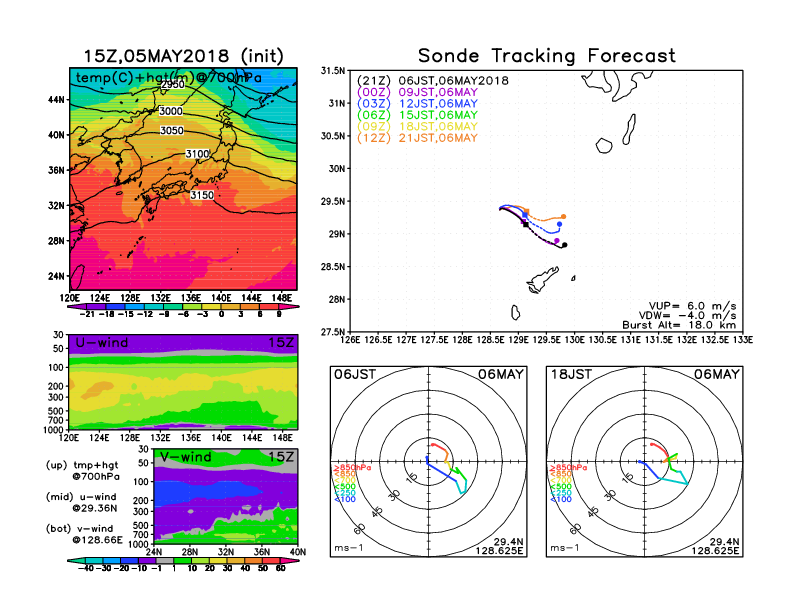
Task: Click the purple track endpoint dot
Action: pyautogui.click(x=556, y=241)
